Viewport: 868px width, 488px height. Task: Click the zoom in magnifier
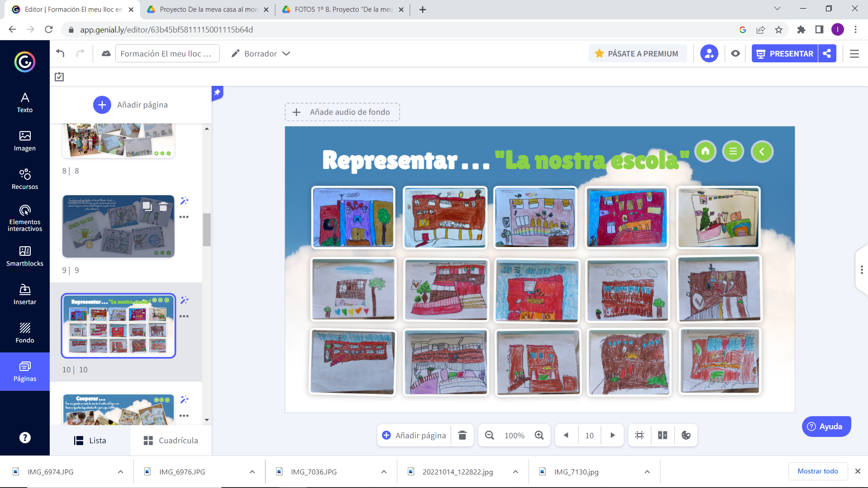coord(539,435)
